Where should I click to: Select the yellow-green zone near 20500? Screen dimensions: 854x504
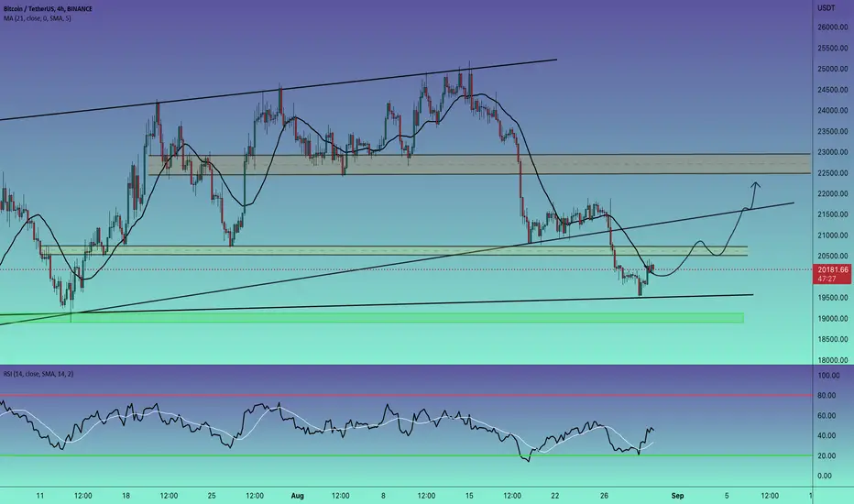[x=393, y=251]
